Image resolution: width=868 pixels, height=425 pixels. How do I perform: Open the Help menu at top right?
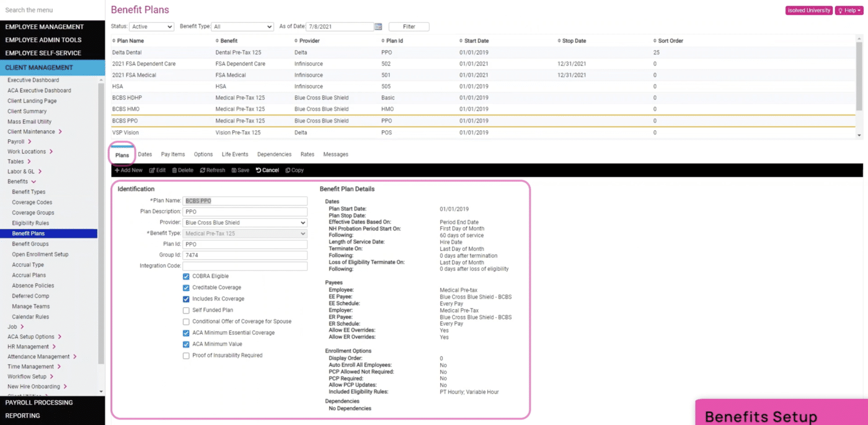coord(848,10)
